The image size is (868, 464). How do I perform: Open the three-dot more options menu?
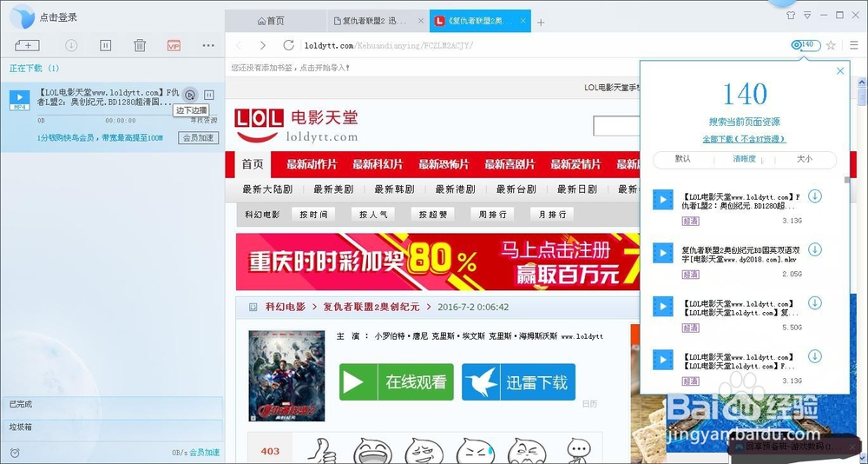coord(208,45)
